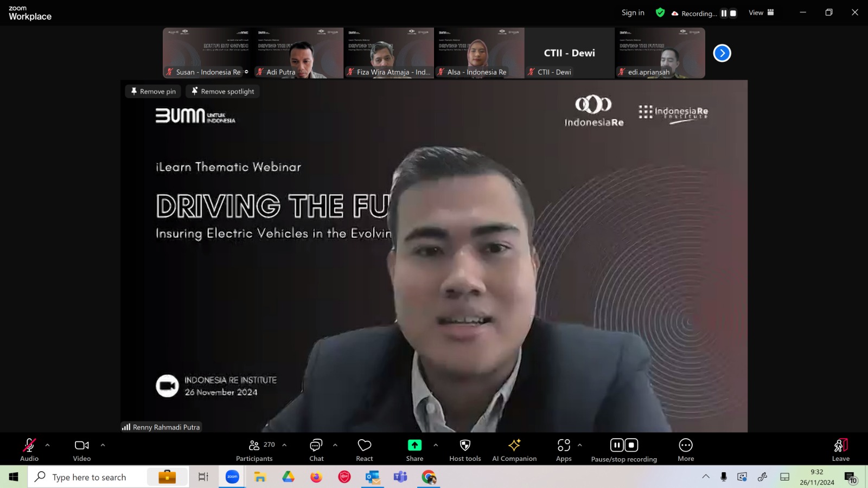
Task: Click the microphone tray icon
Action: pos(724,477)
